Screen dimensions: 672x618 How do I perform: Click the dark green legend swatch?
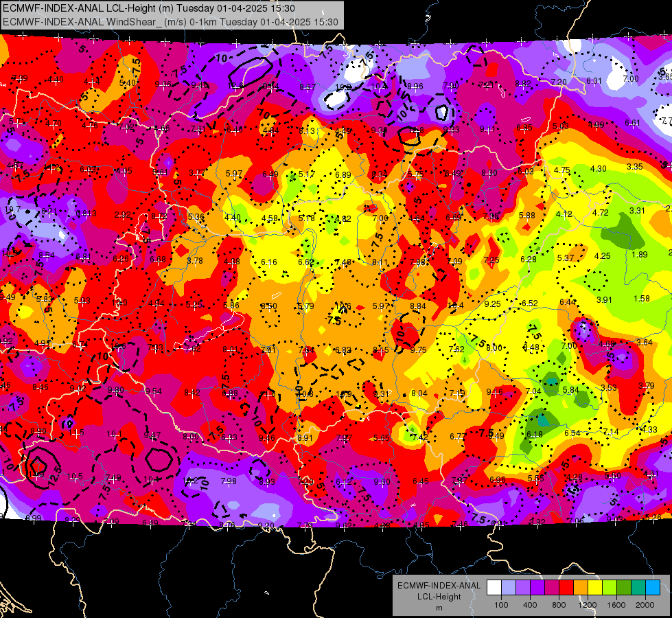(624, 588)
